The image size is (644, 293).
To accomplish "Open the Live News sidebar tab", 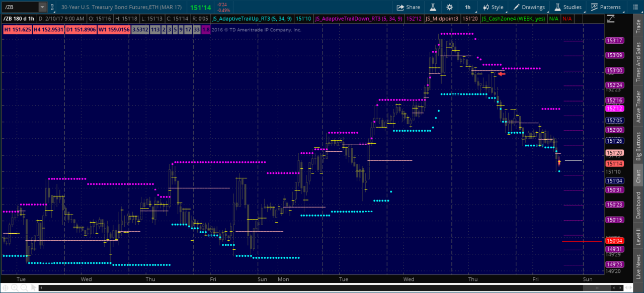I will click(638, 267).
